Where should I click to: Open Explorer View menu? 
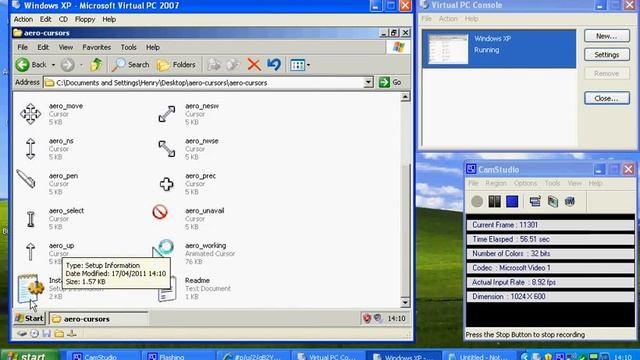point(66,47)
